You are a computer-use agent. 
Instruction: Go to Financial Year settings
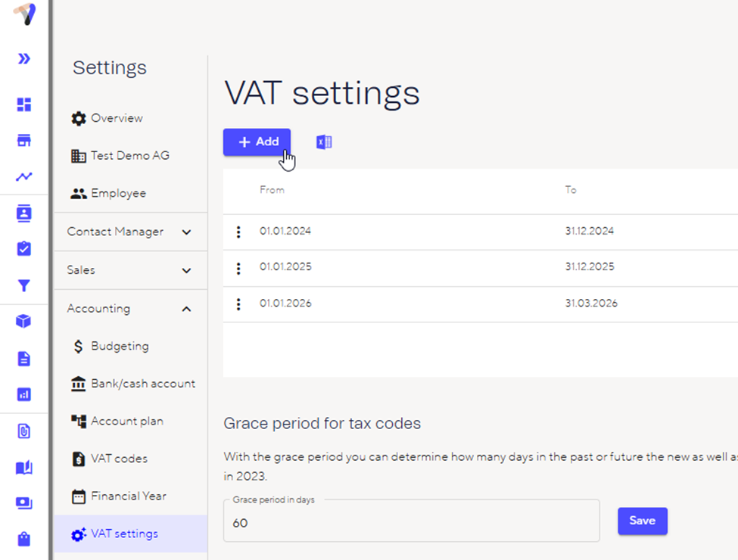(128, 496)
